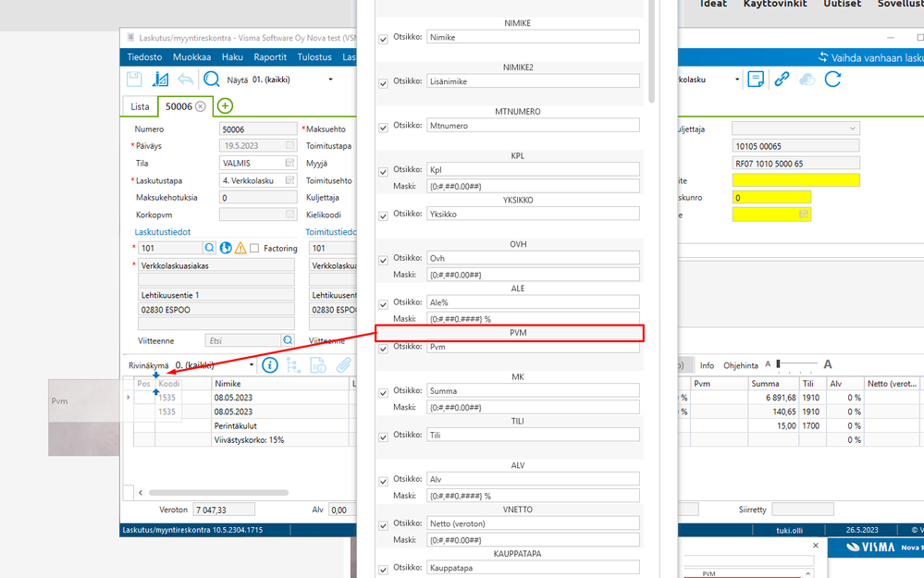924x578 pixels.
Task: Open the Muokkaa menu
Action: [191, 57]
